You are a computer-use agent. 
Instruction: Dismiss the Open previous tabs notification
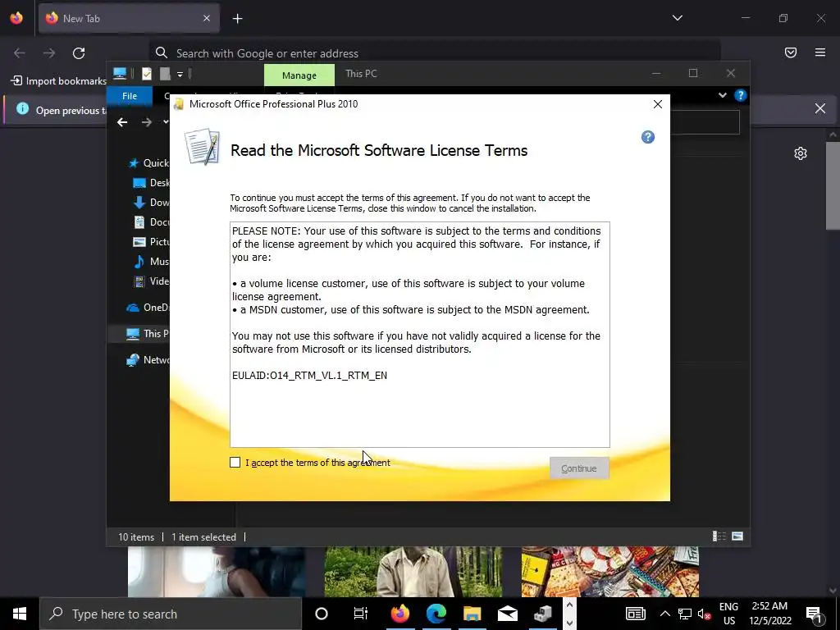(x=820, y=108)
